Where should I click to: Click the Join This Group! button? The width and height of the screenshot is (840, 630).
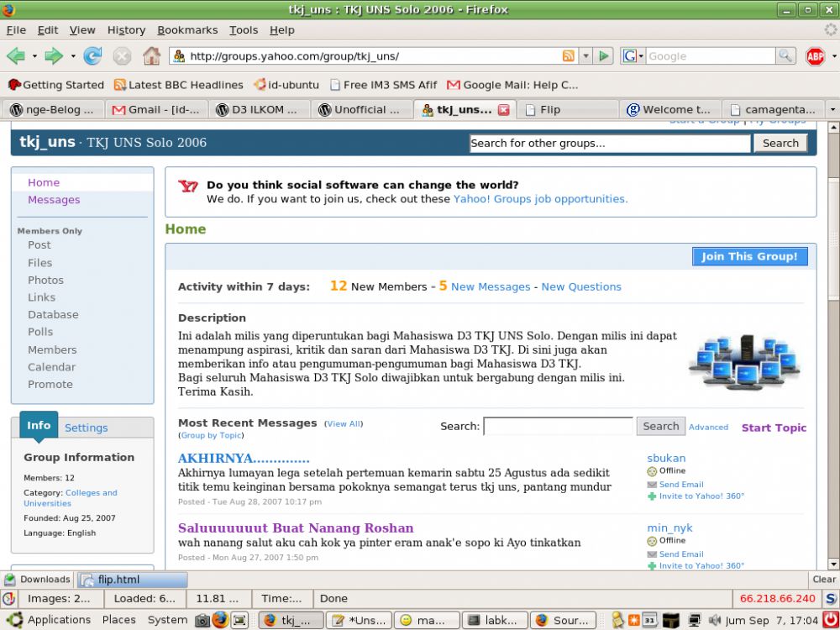point(749,256)
